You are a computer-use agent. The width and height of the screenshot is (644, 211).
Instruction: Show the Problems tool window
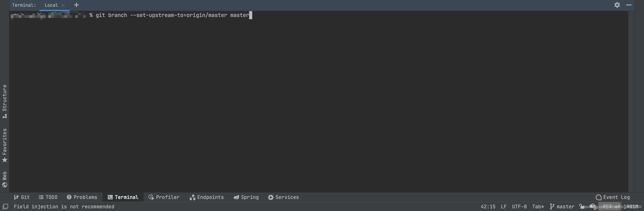(82, 197)
